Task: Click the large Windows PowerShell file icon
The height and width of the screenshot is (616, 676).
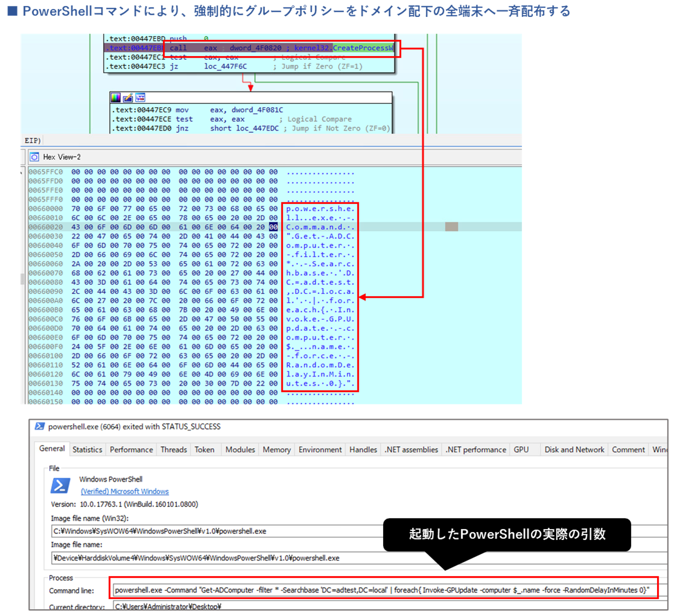Action: (x=60, y=485)
